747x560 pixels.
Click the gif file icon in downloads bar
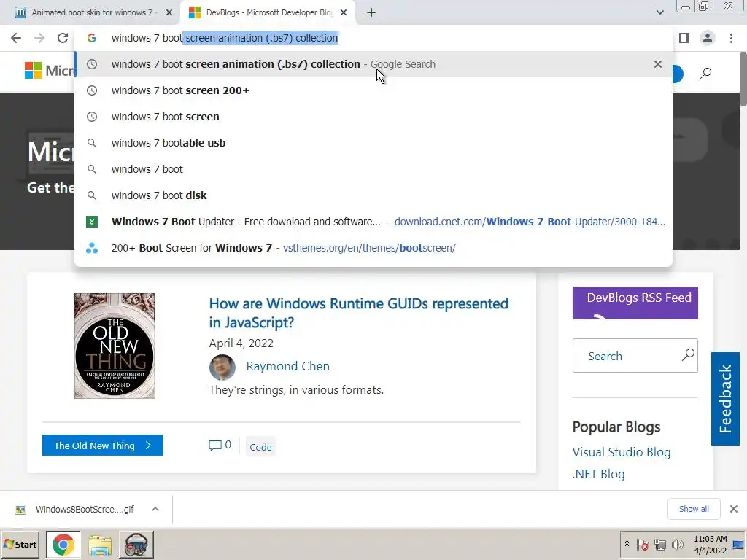pyautogui.click(x=20, y=510)
